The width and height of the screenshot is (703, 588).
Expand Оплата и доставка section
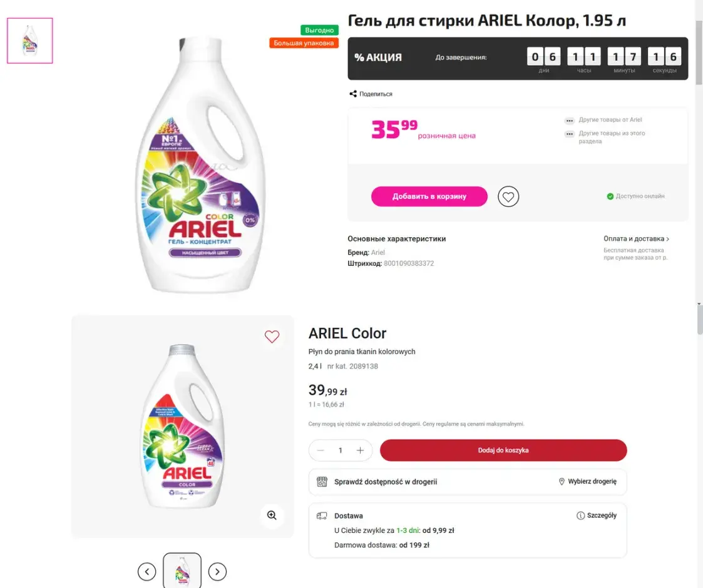point(636,239)
